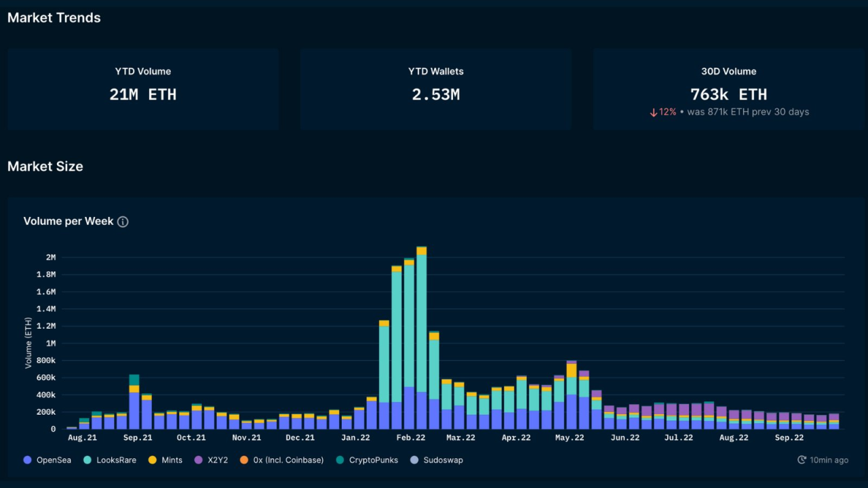Click the OpenSea legend color dot
The height and width of the screenshot is (488, 868).
[26, 460]
